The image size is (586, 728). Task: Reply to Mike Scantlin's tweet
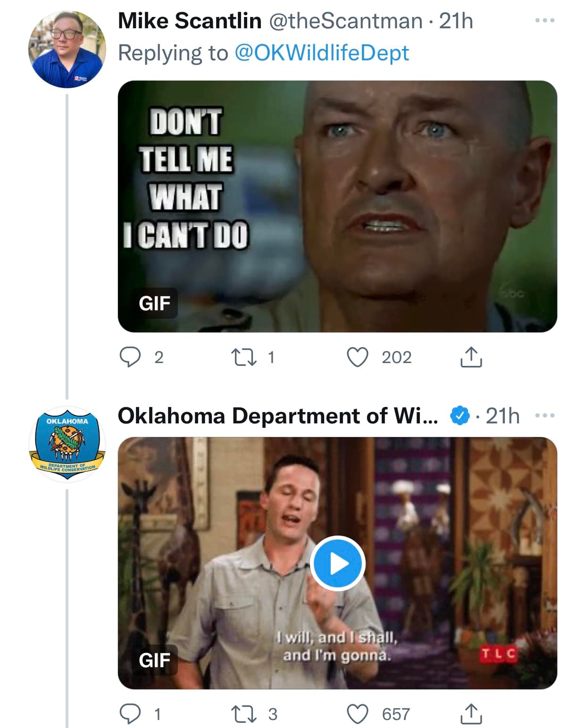pos(130,357)
